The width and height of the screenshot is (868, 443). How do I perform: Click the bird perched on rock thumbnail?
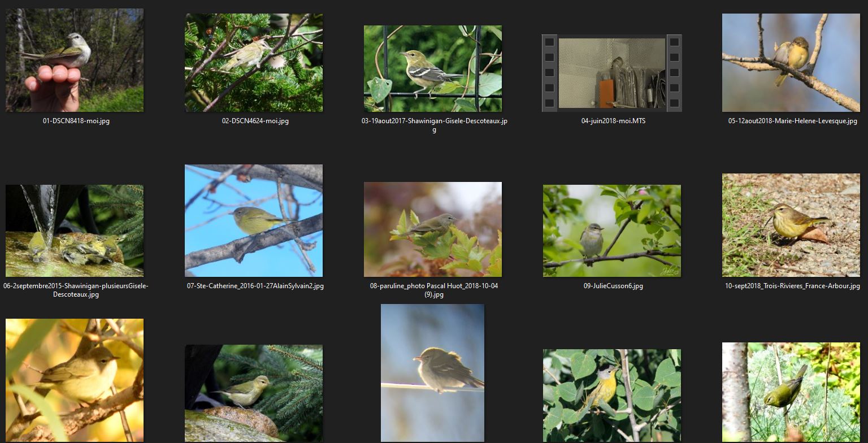click(254, 393)
